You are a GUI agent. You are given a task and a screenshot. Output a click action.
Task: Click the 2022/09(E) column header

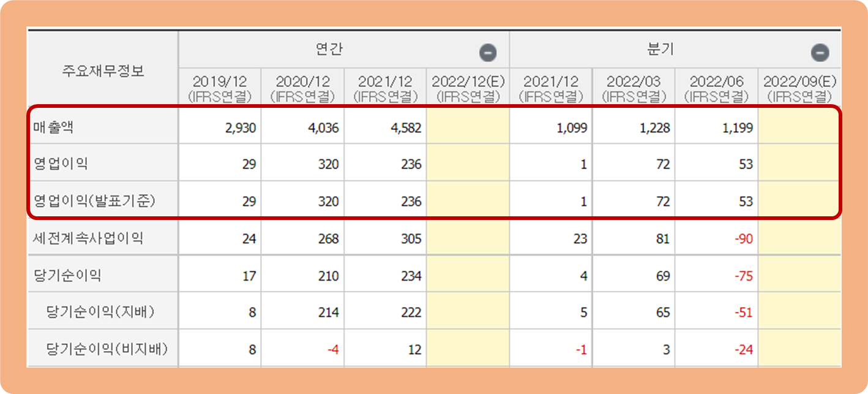point(799,88)
